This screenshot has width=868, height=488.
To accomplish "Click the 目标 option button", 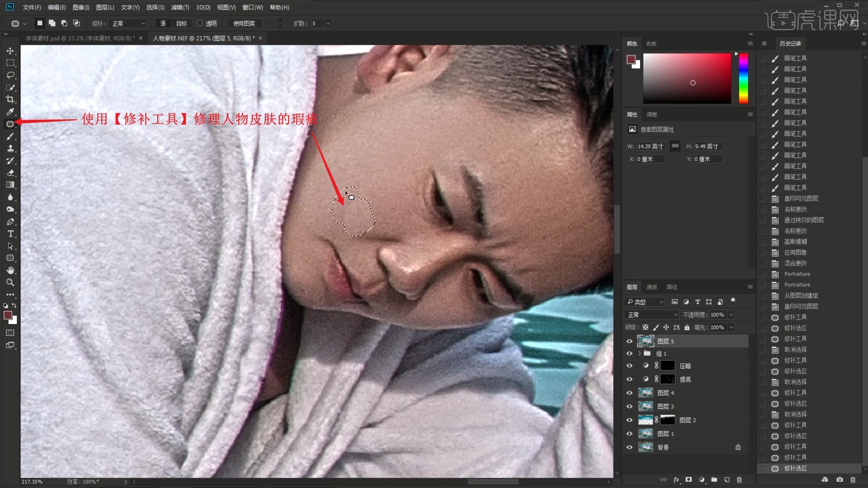I will pyautogui.click(x=181, y=23).
